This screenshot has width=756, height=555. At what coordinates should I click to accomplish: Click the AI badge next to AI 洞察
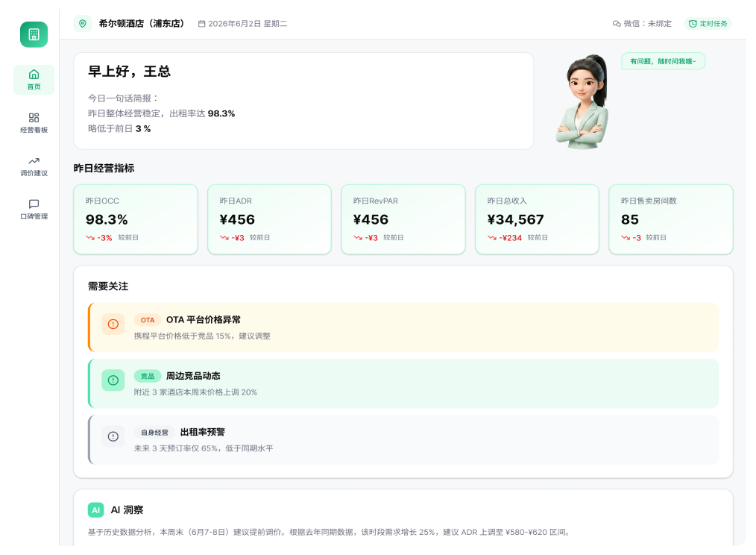click(96, 510)
